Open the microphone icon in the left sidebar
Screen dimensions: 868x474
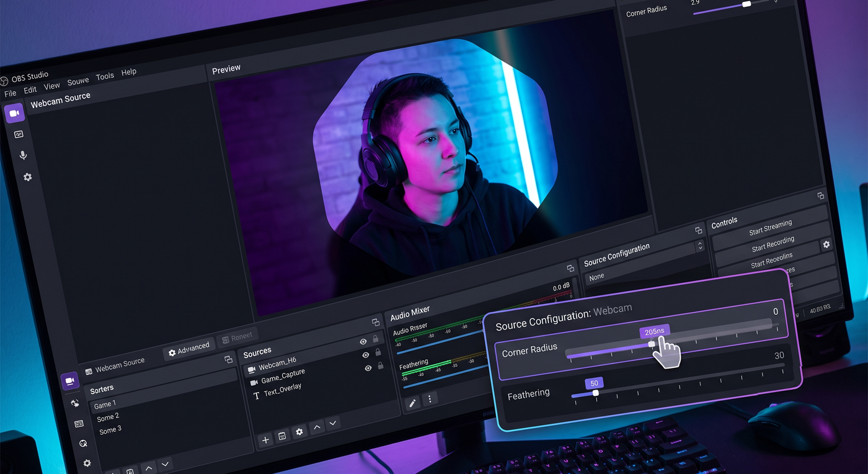[24, 155]
